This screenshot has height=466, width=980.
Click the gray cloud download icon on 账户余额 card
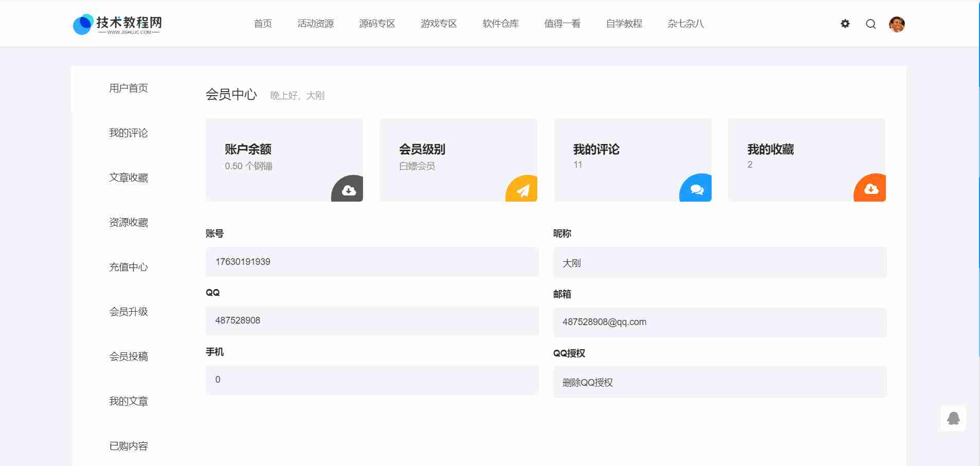(x=348, y=190)
